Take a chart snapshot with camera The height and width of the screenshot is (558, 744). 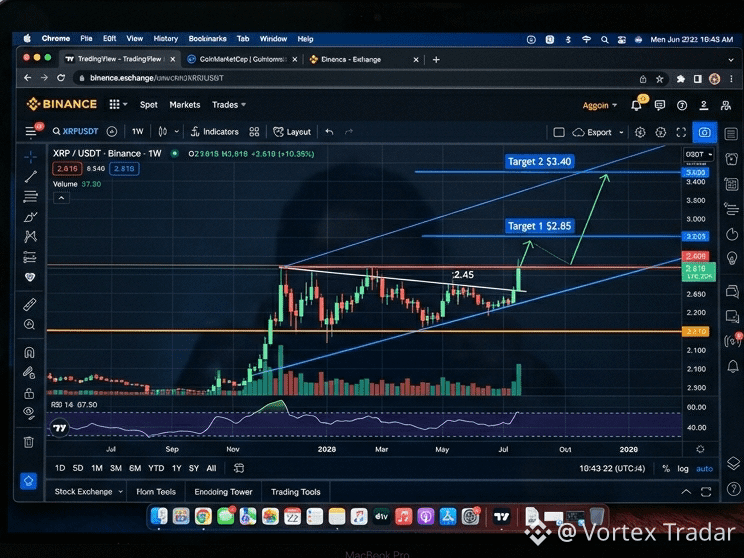[x=705, y=132]
